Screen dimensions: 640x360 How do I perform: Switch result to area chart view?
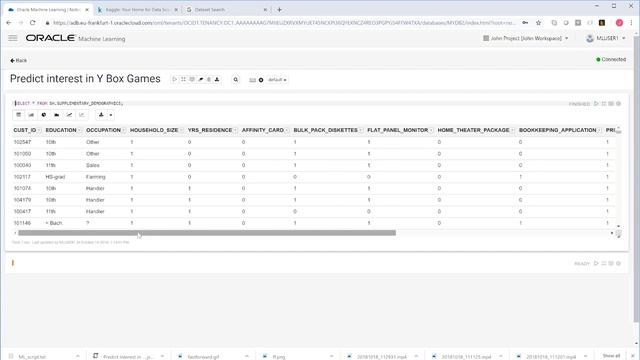[x=56, y=115]
